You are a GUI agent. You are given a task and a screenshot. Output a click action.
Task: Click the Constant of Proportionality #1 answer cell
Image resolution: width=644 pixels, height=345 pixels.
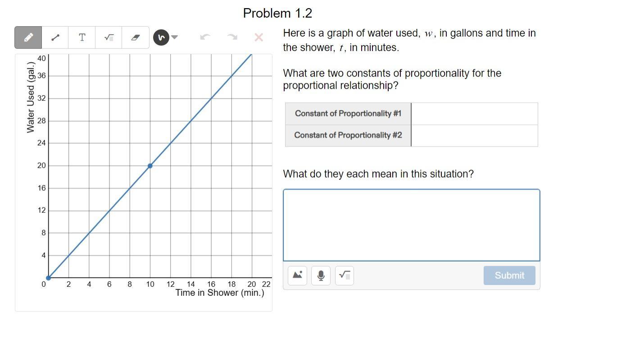click(474, 114)
